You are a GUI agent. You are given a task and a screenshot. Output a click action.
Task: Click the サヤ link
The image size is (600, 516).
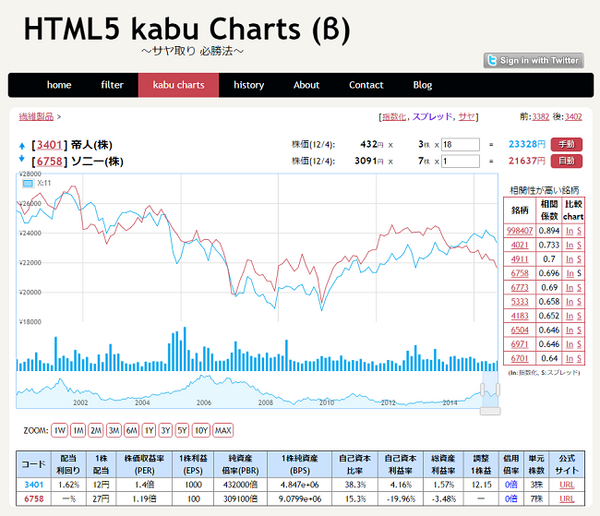click(467, 117)
